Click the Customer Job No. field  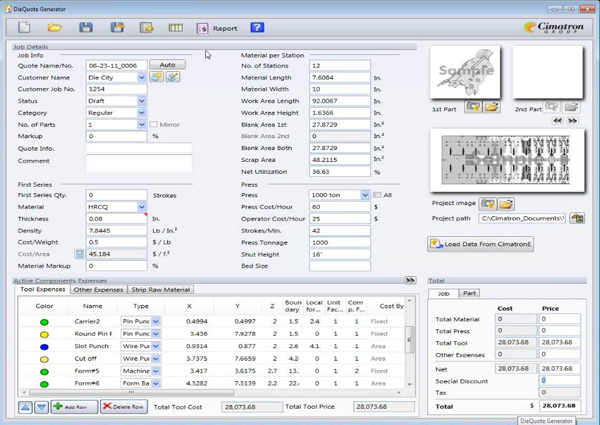click(x=116, y=89)
